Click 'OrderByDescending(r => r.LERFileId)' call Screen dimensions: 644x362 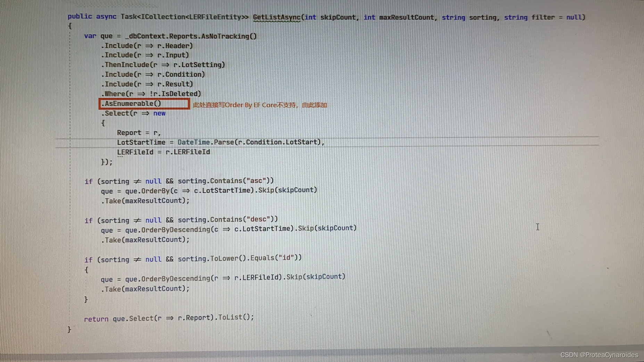tap(212, 277)
